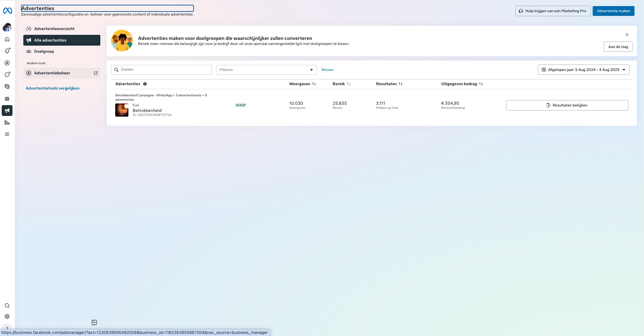Sort by Uitgegeven bedrag column

pyautogui.click(x=481, y=84)
